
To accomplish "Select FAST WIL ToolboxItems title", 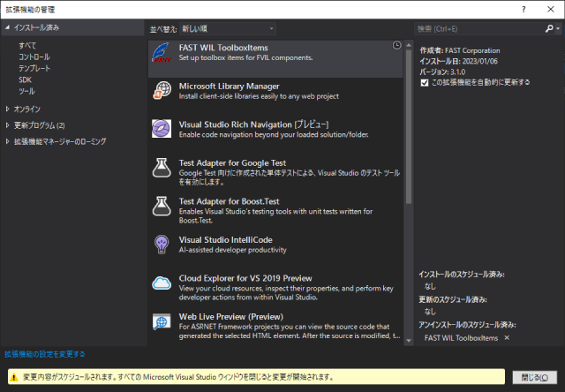I will pos(223,48).
